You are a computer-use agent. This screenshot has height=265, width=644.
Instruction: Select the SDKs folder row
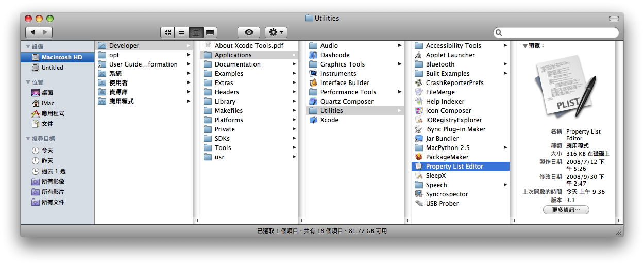pos(249,139)
